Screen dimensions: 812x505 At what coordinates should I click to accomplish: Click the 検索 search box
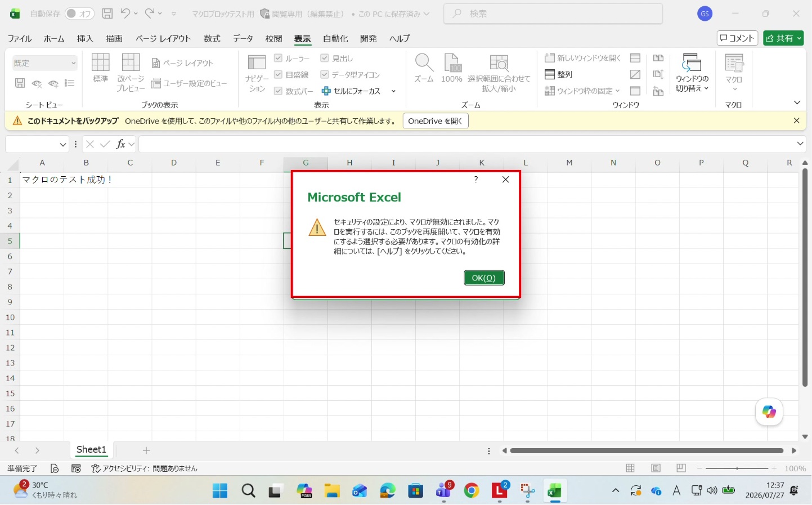tap(553, 14)
